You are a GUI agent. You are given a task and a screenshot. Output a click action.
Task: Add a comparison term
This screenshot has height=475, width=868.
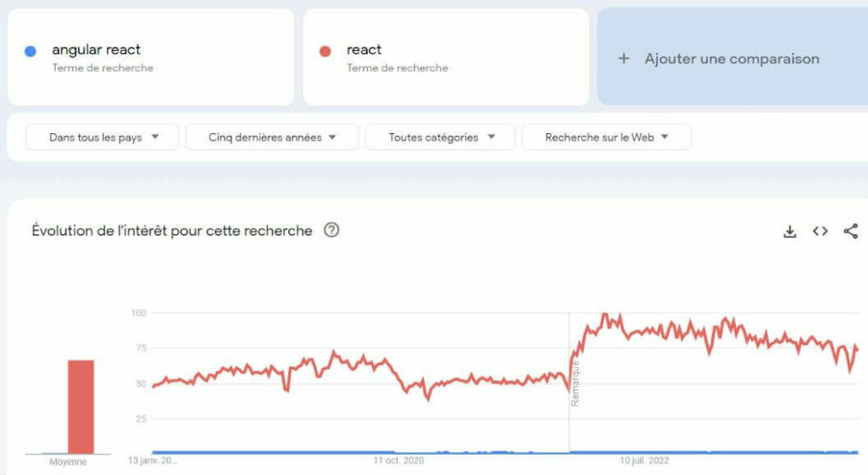point(732,57)
